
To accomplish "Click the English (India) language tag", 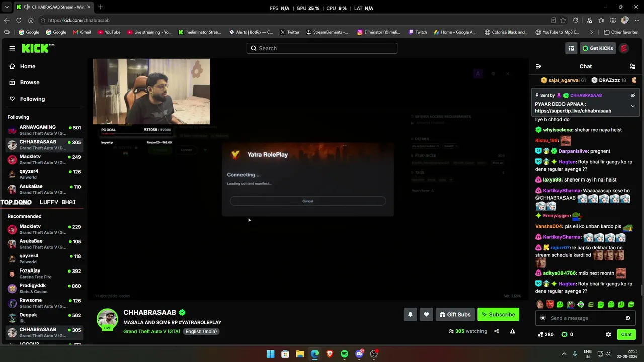I will tap(201, 332).
